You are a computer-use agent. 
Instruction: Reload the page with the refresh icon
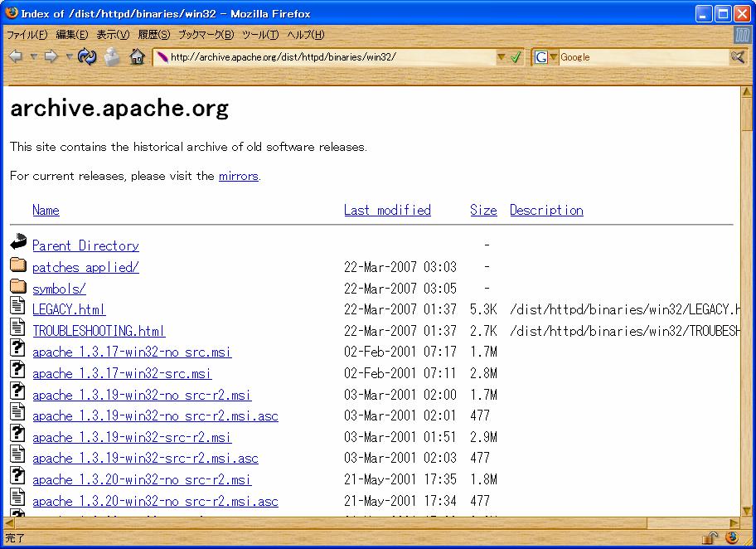pyautogui.click(x=87, y=56)
